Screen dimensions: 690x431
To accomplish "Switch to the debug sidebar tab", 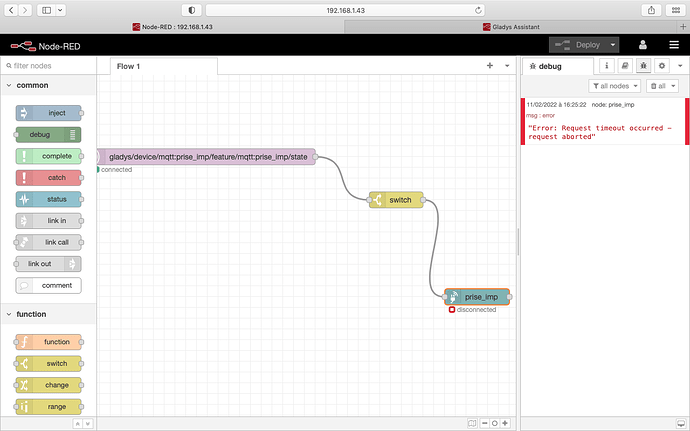I will point(558,66).
